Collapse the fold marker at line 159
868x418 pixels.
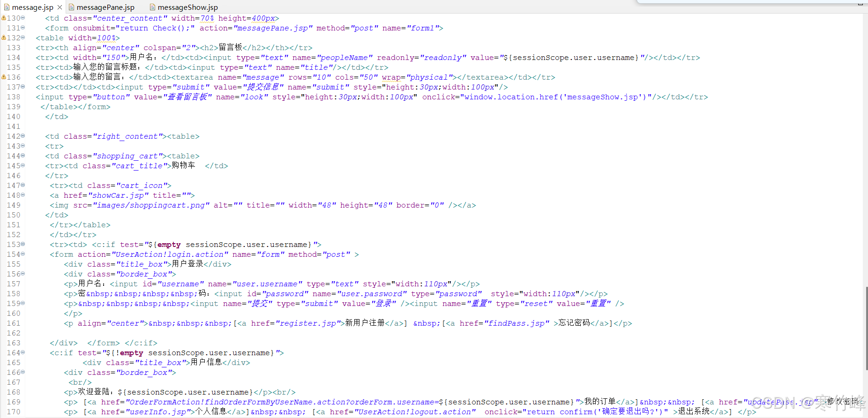pos(22,303)
